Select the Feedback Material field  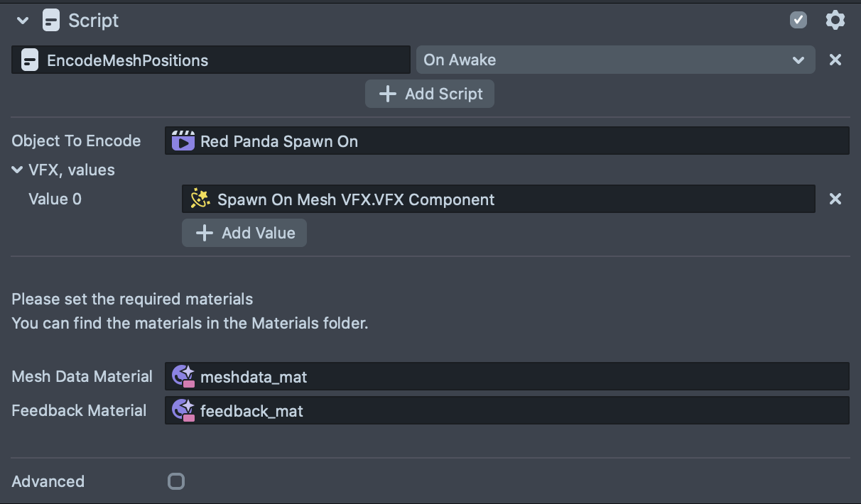507,410
